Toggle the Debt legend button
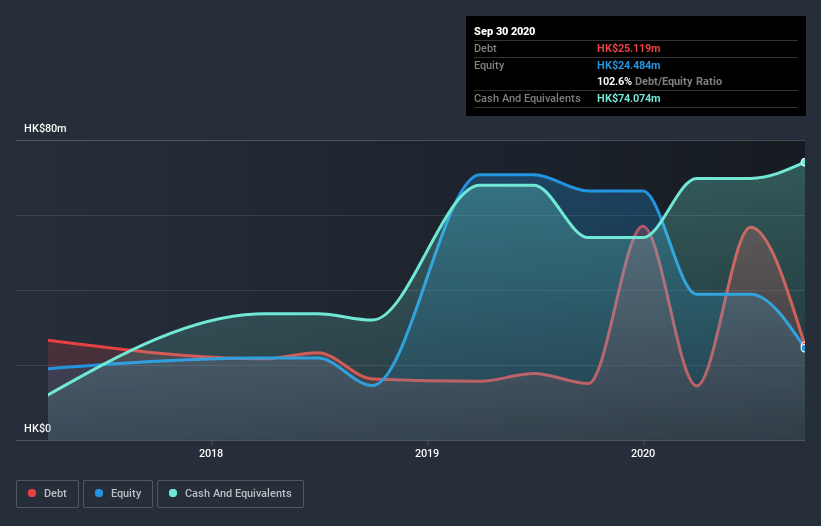821x526 pixels. [x=47, y=494]
